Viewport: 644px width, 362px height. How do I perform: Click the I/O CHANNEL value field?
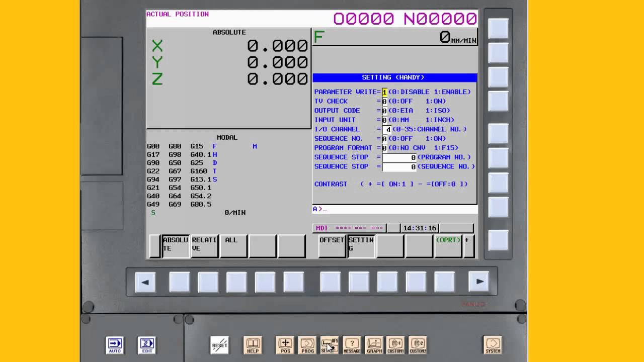point(387,129)
